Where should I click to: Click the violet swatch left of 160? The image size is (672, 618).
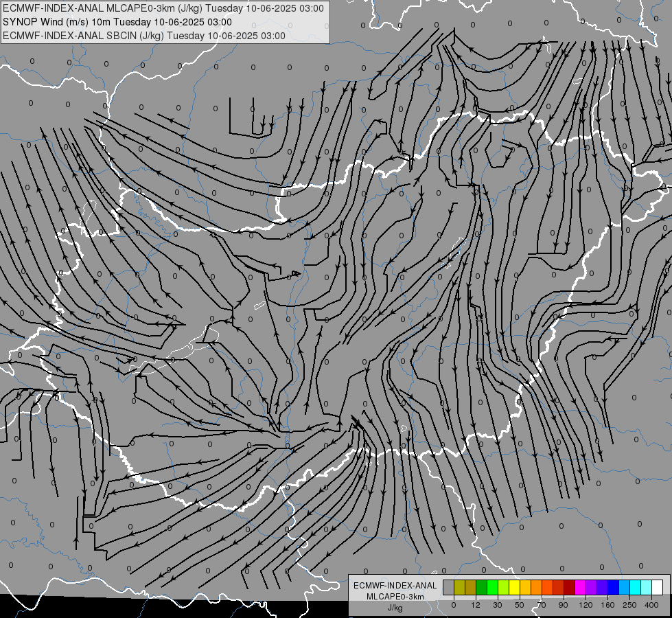pos(603,588)
